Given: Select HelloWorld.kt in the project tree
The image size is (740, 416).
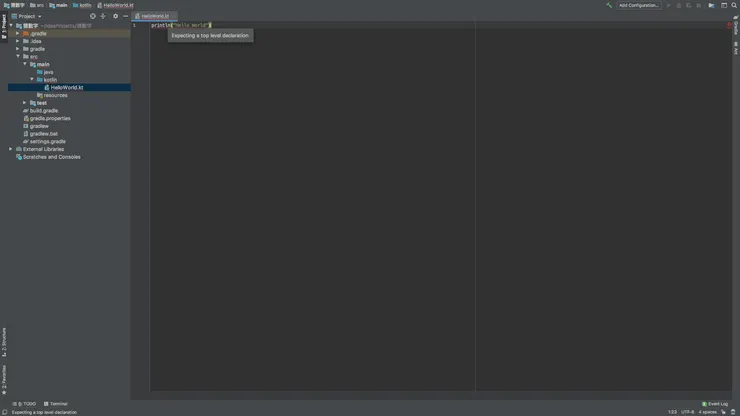Looking at the screenshot, I should point(67,87).
